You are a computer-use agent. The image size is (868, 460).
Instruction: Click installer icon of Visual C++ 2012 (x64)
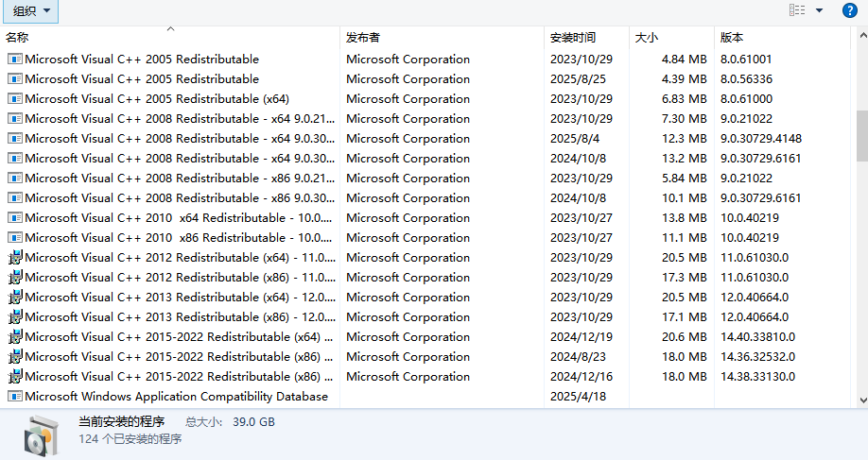coord(15,258)
